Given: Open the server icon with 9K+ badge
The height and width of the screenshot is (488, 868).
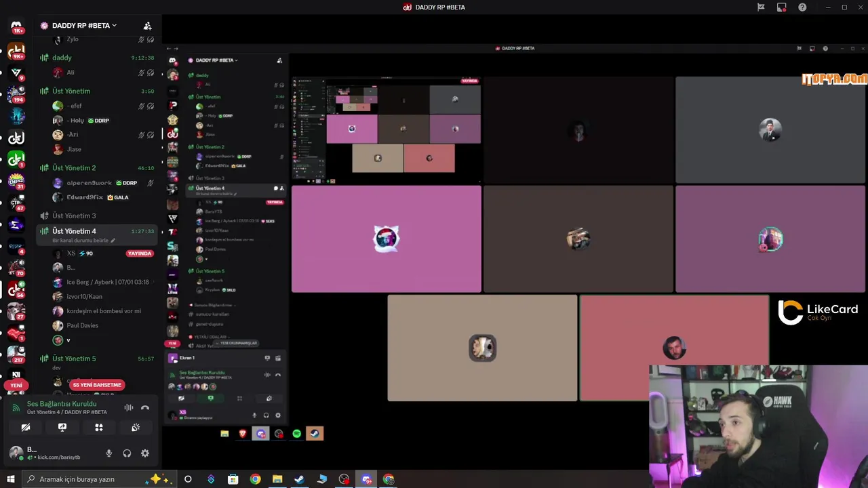Looking at the screenshot, I should [x=16, y=51].
